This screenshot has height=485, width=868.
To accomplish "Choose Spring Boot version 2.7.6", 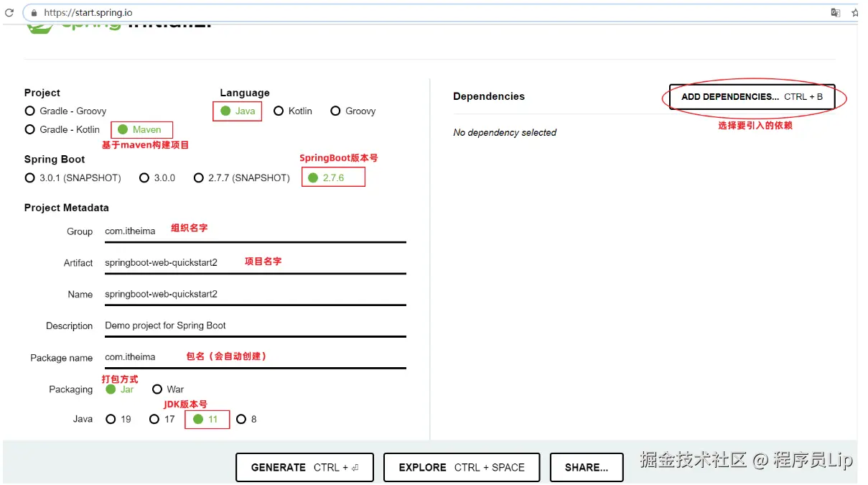I will tap(326, 177).
